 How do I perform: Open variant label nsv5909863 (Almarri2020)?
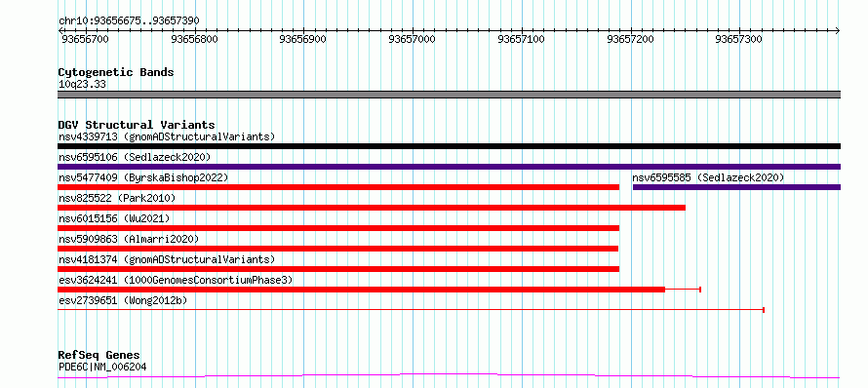129,239
